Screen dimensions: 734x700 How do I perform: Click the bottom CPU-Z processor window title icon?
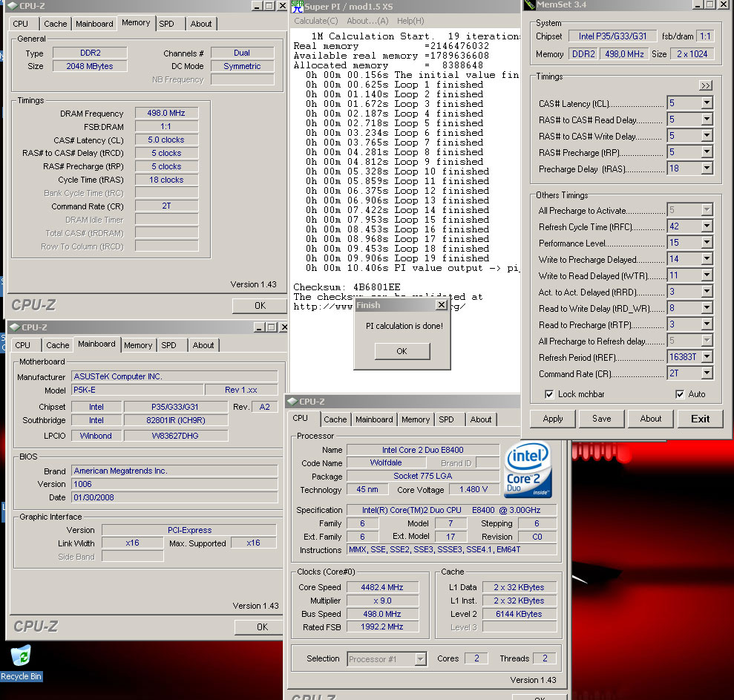(x=292, y=402)
